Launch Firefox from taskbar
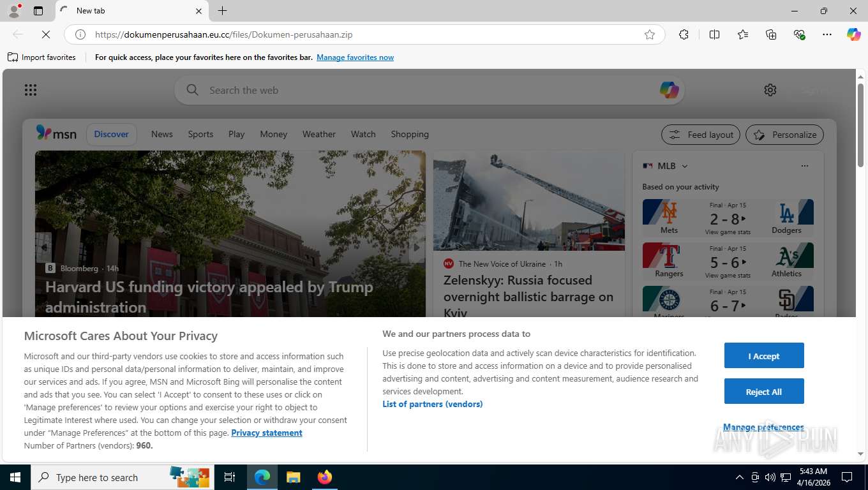The height and width of the screenshot is (490, 868). click(x=325, y=477)
